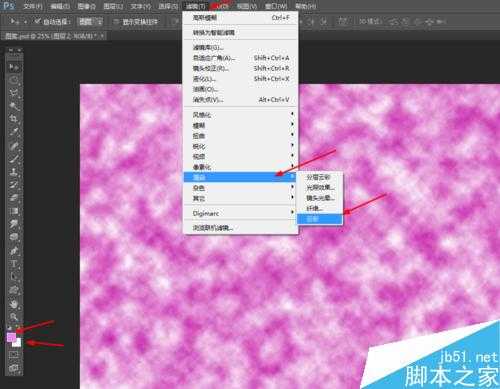Select the Lasso tool
Viewport: 500px width, 389px height.
(x=14, y=93)
